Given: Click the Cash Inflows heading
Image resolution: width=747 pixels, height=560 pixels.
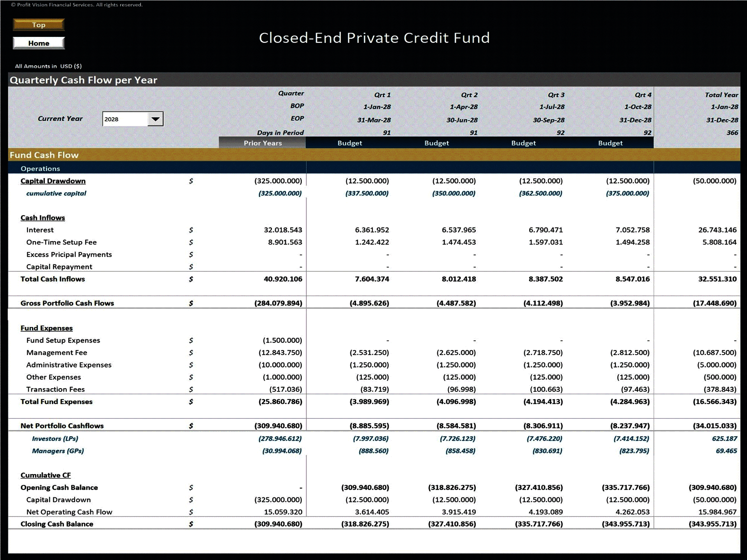Looking at the screenshot, I should click(x=43, y=217).
